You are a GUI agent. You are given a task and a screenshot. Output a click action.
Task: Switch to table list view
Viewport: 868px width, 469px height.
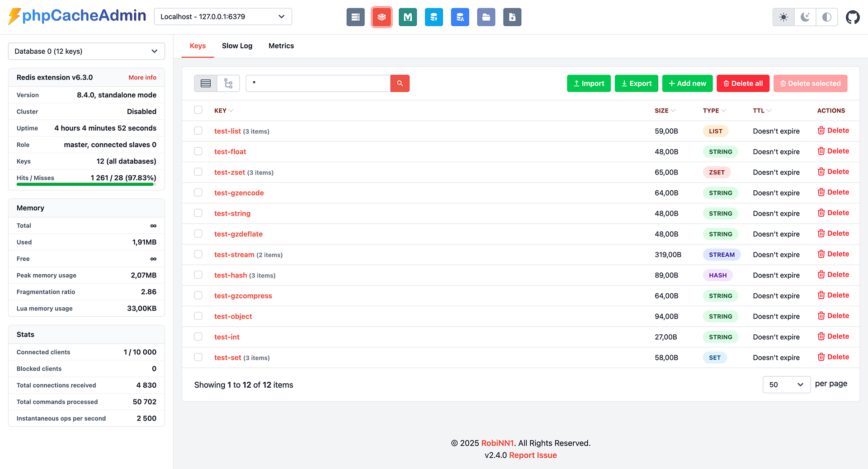point(206,84)
